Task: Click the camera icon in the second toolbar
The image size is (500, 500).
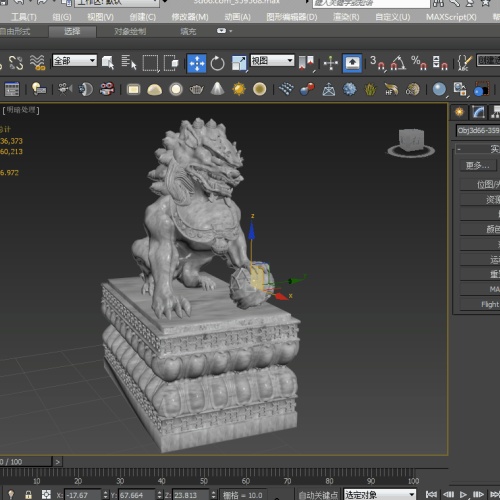Action: [65, 89]
